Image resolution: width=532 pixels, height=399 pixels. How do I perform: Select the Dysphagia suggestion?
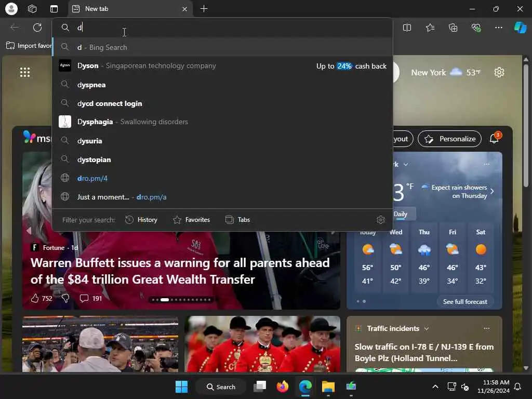click(x=222, y=122)
